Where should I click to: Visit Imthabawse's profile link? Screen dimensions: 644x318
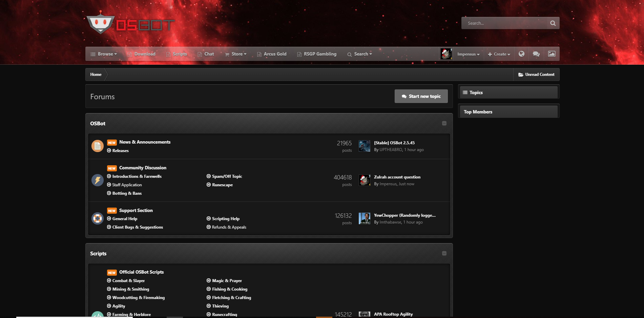click(x=391, y=222)
